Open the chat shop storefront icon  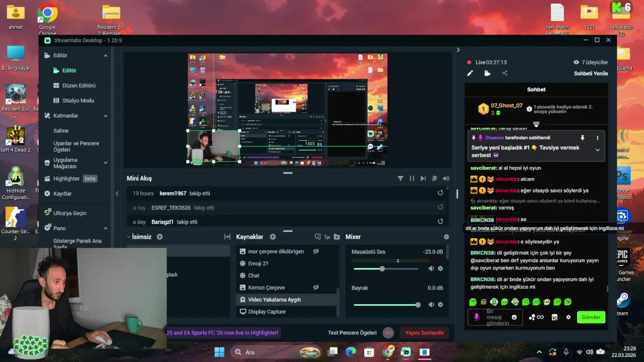[x=554, y=317]
